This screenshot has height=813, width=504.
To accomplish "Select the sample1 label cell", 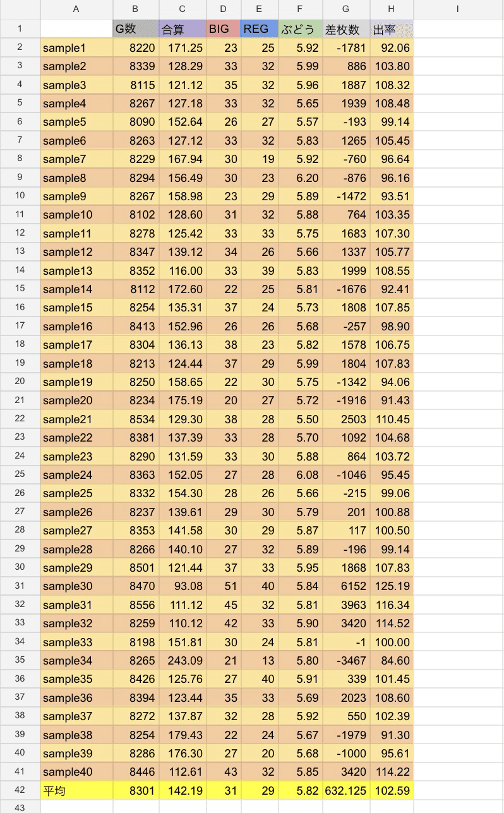I will point(76,47).
